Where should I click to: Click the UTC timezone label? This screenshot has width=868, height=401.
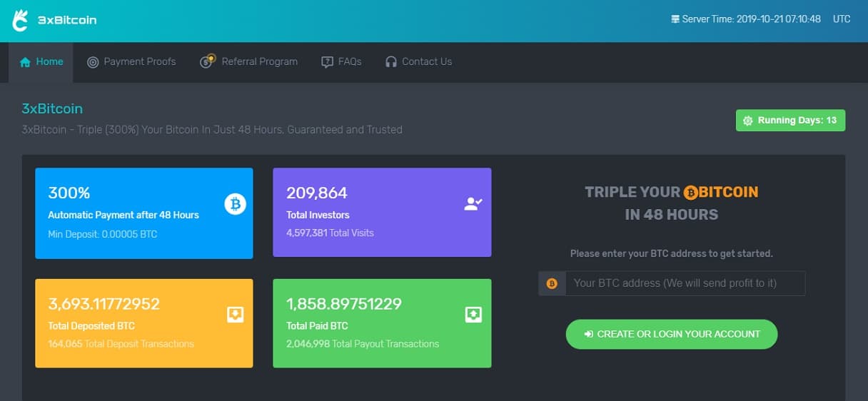[842, 19]
